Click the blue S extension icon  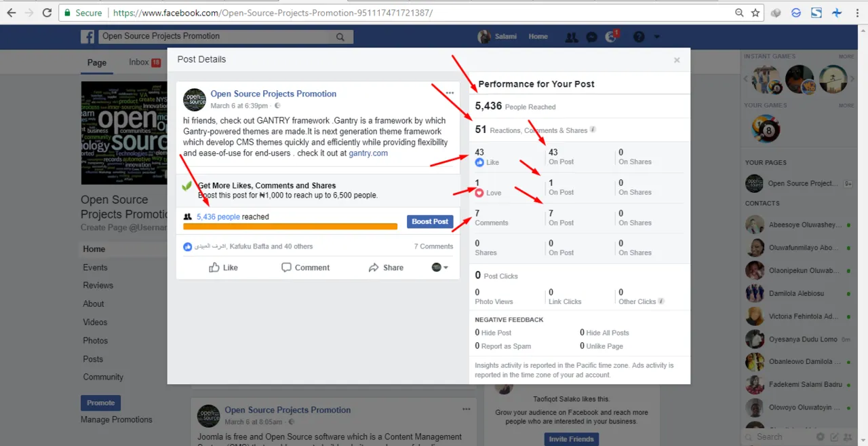coord(816,13)
